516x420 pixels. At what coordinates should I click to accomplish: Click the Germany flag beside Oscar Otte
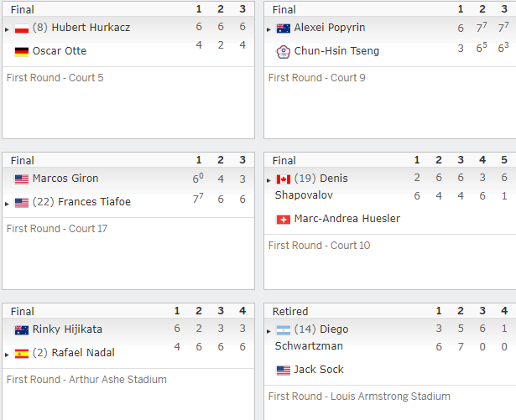(21, 52)
